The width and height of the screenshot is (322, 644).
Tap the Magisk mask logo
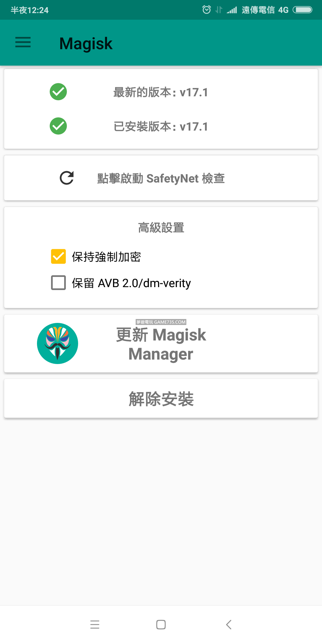click(x=58, y=343)
